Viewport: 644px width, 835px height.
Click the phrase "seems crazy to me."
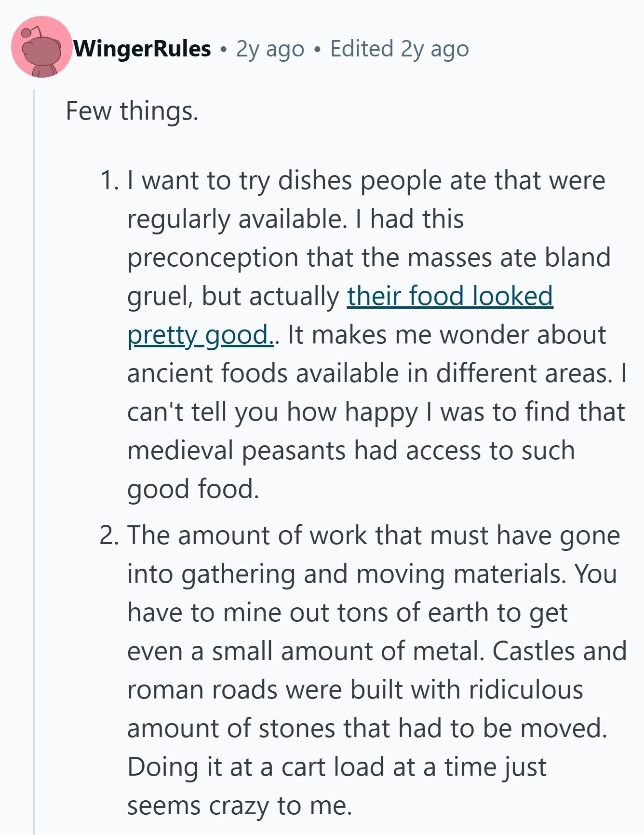[240, 806]
